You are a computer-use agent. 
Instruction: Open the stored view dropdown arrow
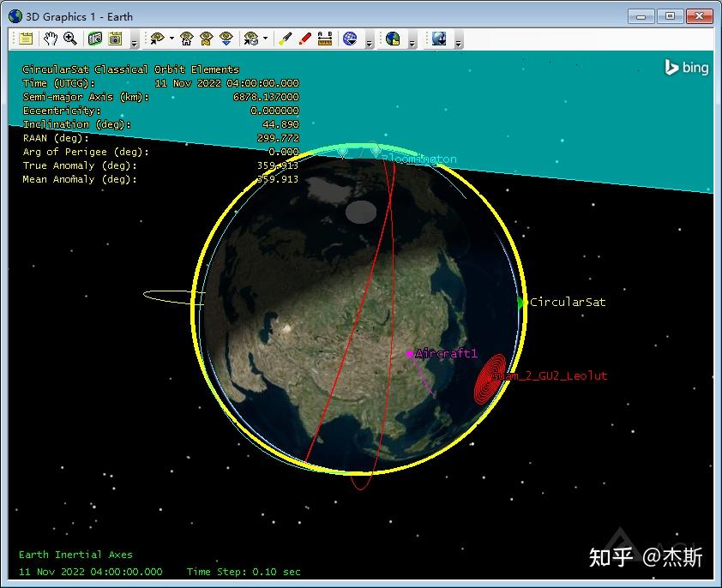(266, 39)
